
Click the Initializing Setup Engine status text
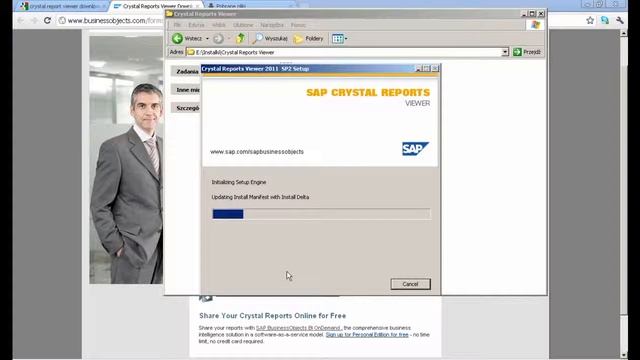click(239, 182)
